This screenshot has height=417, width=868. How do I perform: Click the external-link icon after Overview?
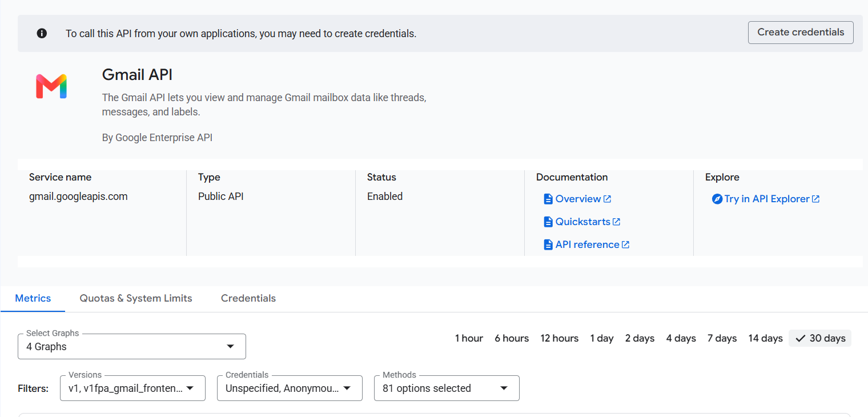[608, 199]
